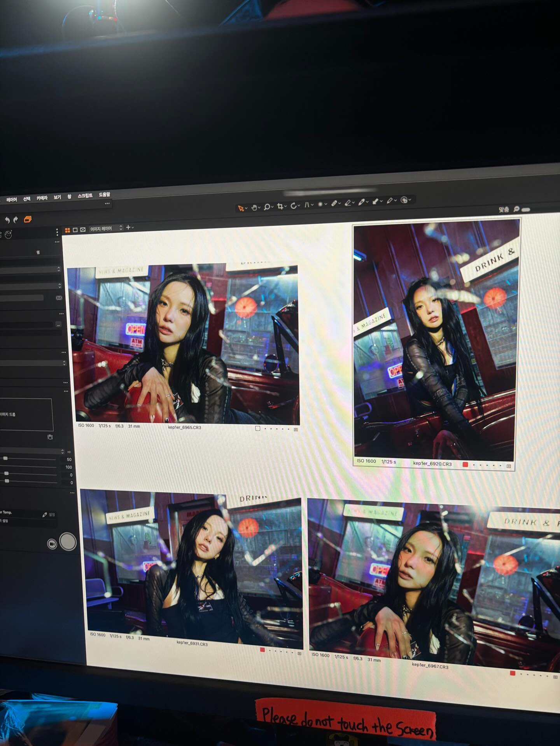Select the Rotate tool in toolbar

294,205
